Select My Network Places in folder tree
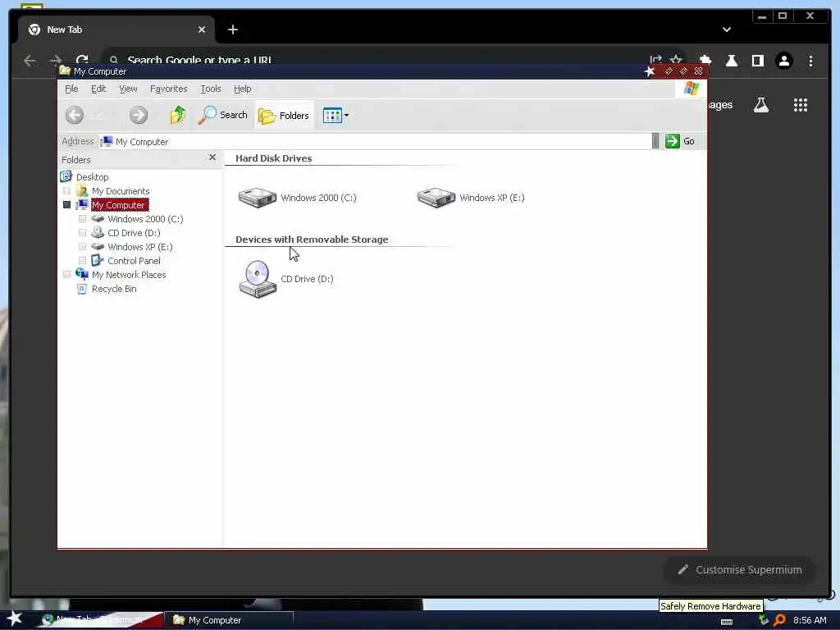The width and height of the screenshot is (840, 630). click(129, 275)
